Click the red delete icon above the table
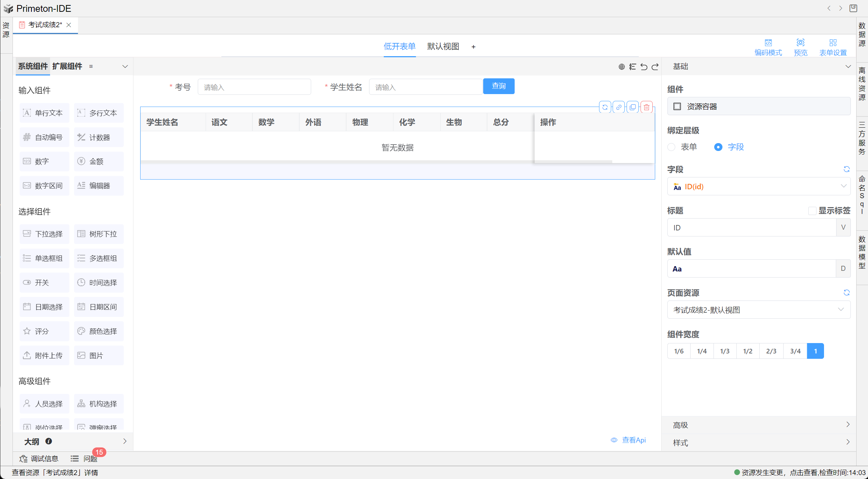Viewport: 868px width, 479px height. [647, 107]
